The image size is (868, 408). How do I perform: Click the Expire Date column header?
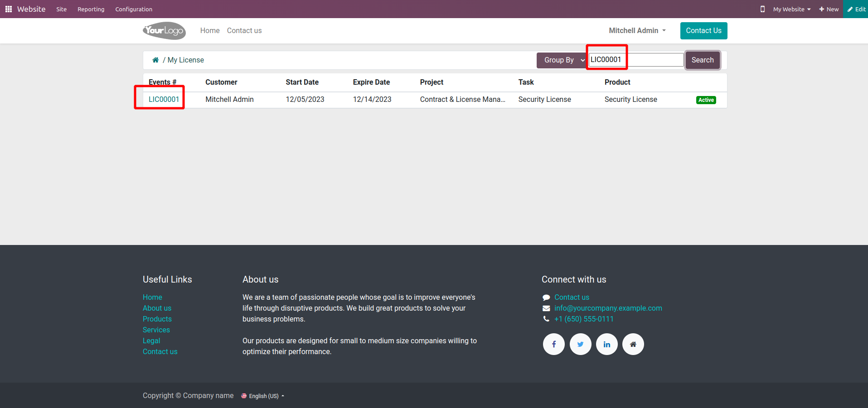[x=371, y=82]
